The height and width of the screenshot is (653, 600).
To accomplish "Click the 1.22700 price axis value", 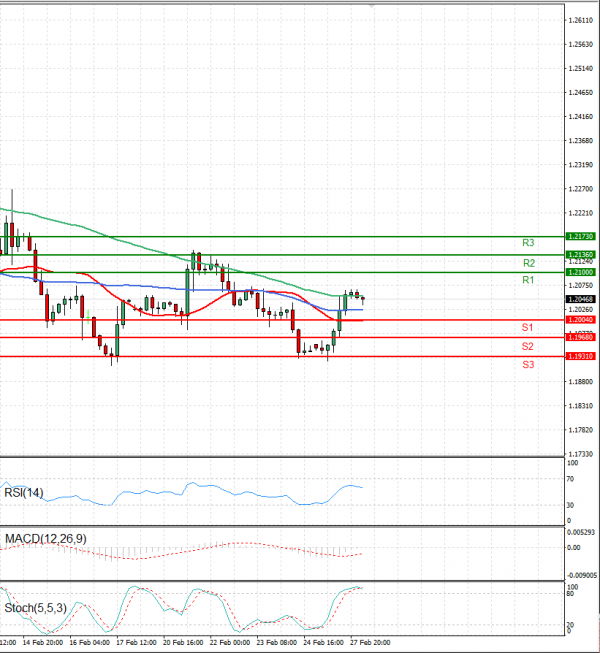I will pos(581,189).
